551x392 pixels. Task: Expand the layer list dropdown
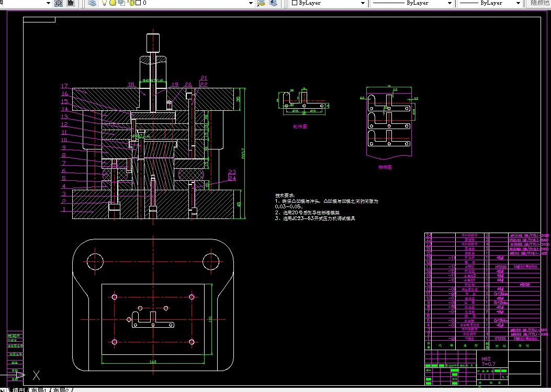pyautogui.click(x=251, y=3)
